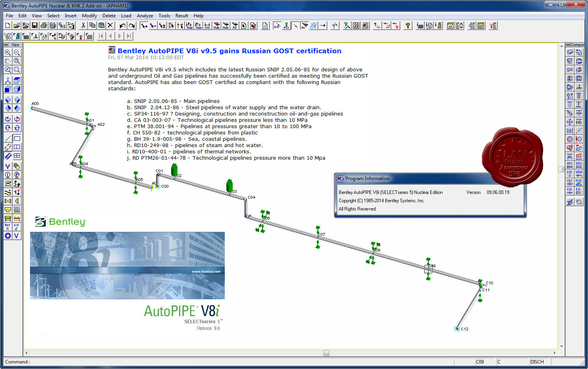Click the Zoom Out magnifier tool
This screenshot has width=588, height=369.
click(x=17, y=52)
